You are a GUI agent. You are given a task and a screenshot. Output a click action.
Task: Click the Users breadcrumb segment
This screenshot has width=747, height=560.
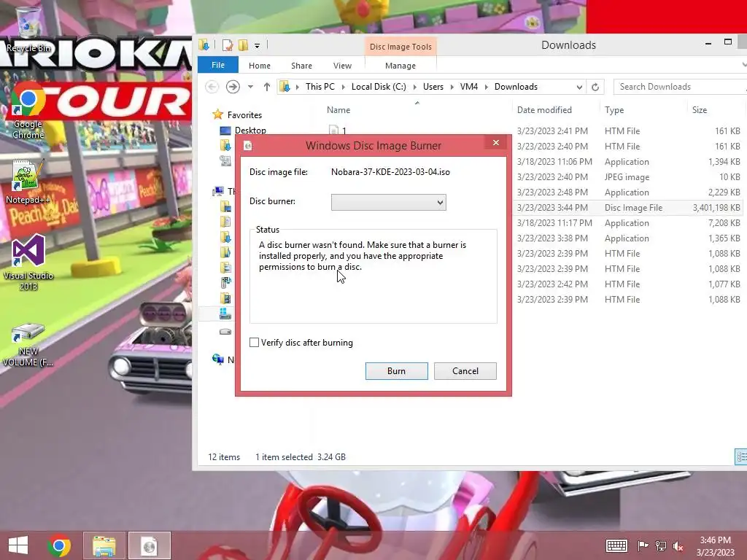pos(433,87)
